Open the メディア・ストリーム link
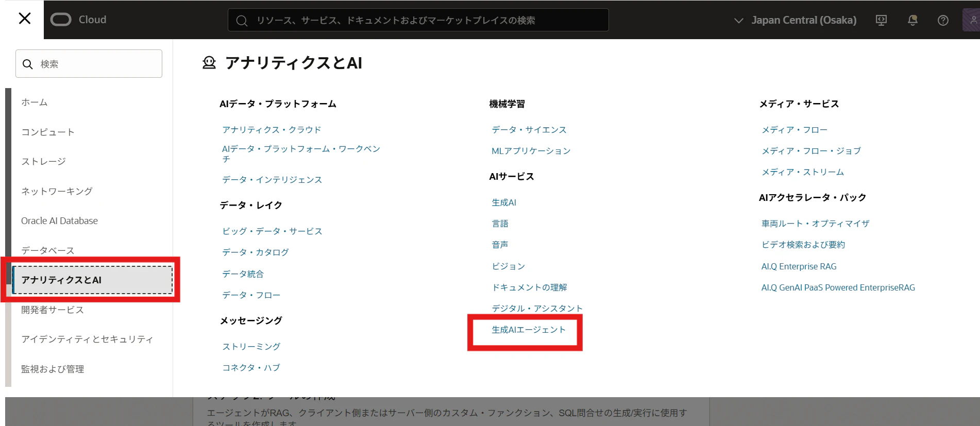The height and width of the screenshot is (426, 980). point(803,172)
